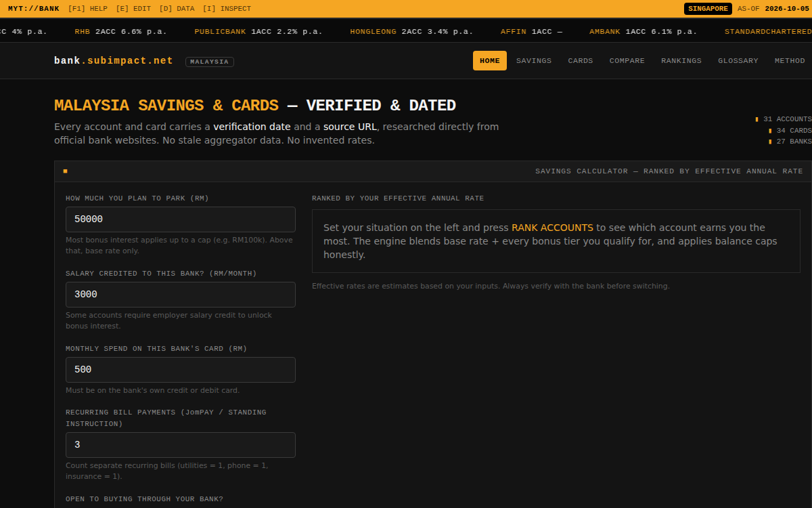Screen dimensions: 812x508
Task: Open the COMPARE nav tab
Action: (x=627, y=61)
